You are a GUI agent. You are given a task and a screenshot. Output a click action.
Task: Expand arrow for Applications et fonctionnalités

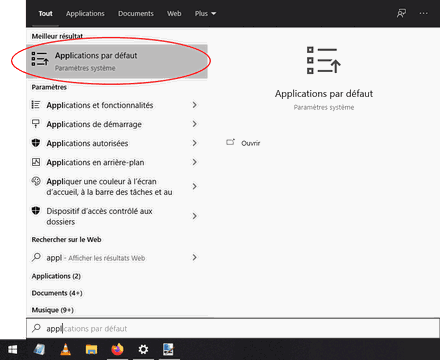point(195,105)
